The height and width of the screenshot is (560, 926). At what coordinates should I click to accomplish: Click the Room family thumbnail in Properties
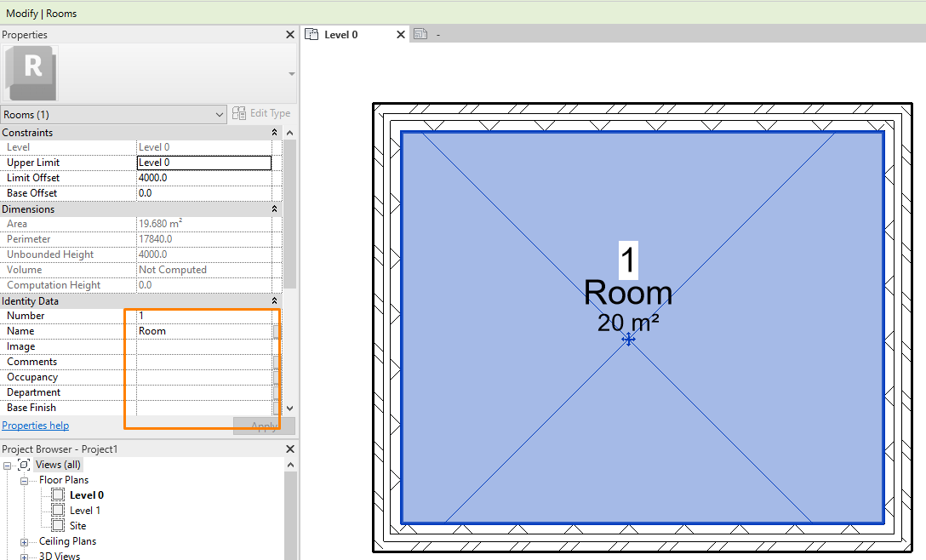(x=31, y=72)
